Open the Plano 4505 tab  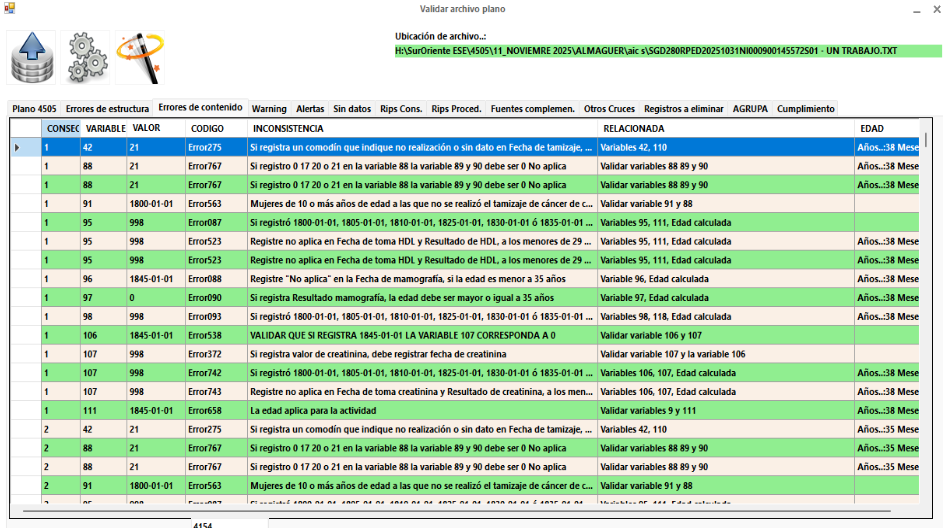click(x=34, y=109)
